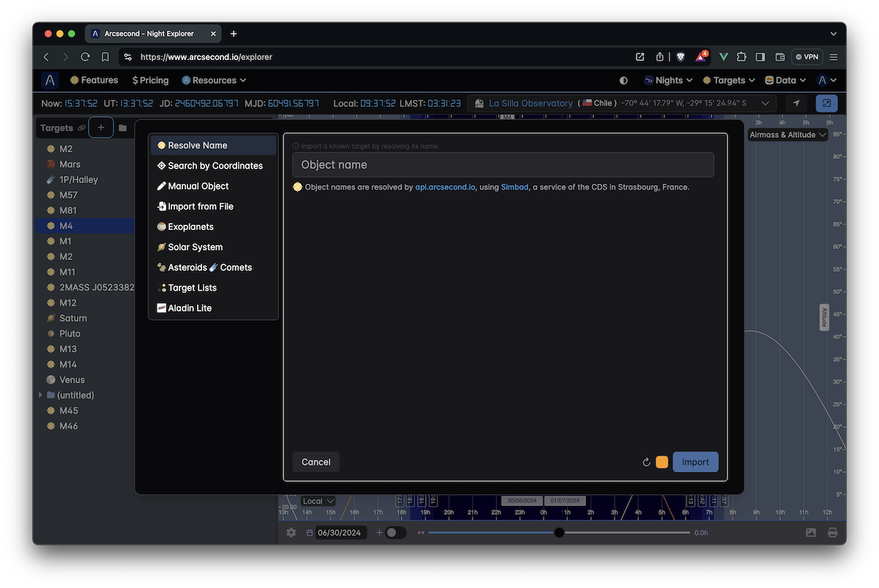Image resolution: width=879 pixels, height=588 pixels.
Task: Toggle the switch next to the date
Action: tap(396, 532)
